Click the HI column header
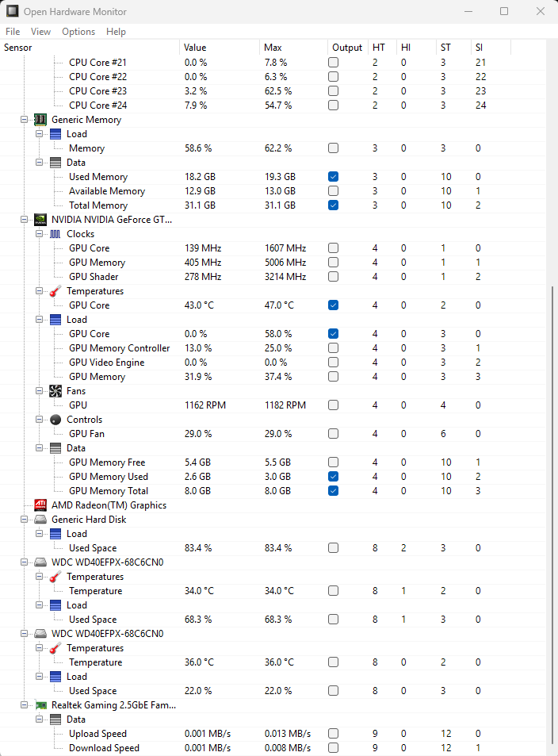The height and width of the screenshot is (756, 558). [416, 48]
